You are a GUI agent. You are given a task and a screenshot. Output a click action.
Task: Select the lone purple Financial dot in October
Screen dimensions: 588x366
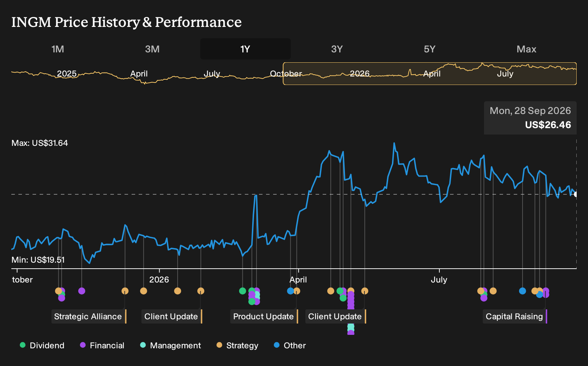[82, 291]
